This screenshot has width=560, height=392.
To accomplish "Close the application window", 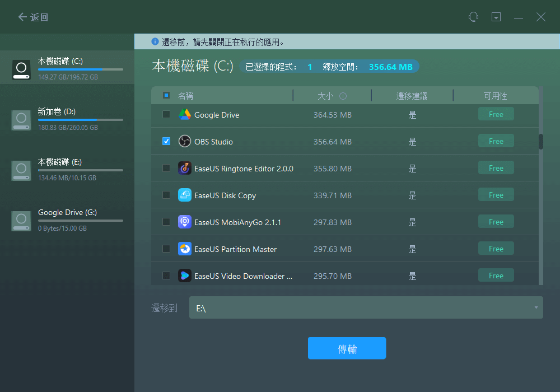I will [541, 17].
